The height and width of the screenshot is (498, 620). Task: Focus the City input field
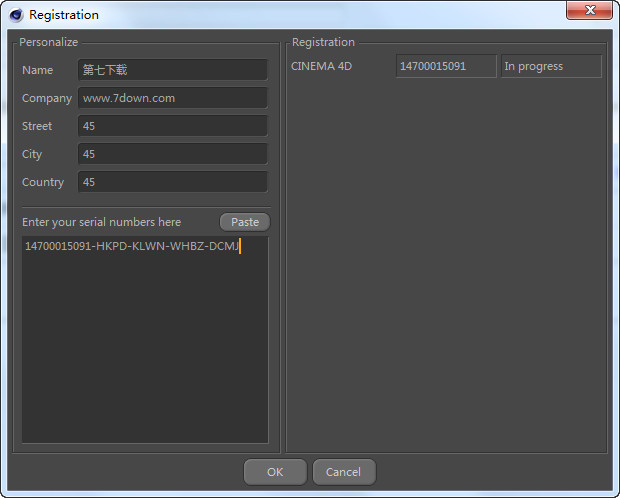(x=172, y=154)
